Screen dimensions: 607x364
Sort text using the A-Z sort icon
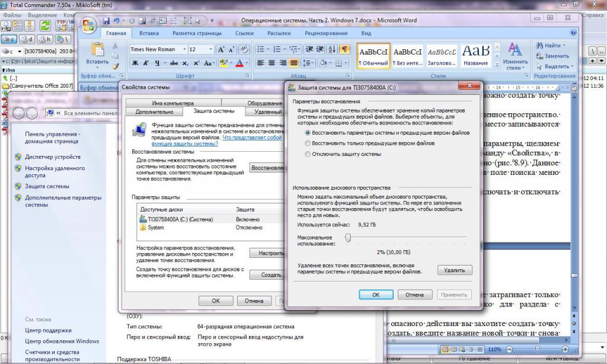tap(332, 49)
